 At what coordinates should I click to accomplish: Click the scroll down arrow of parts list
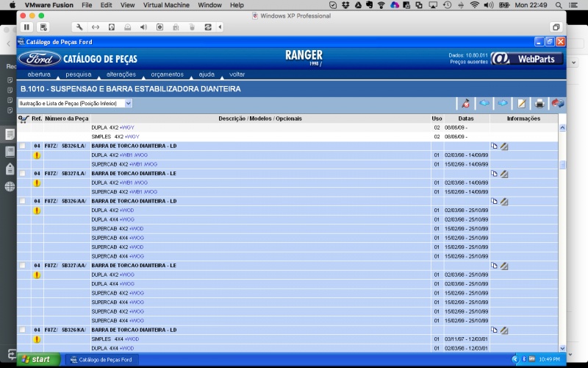562,348
